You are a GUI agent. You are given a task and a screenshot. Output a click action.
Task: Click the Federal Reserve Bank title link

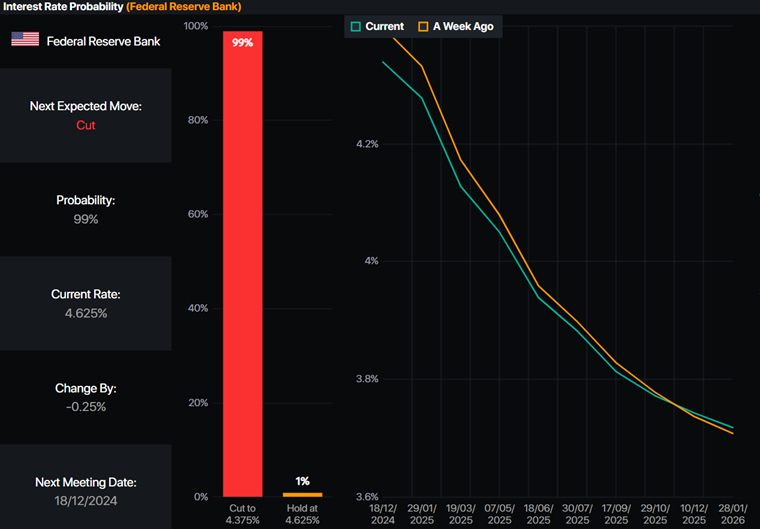click(183, 7)
